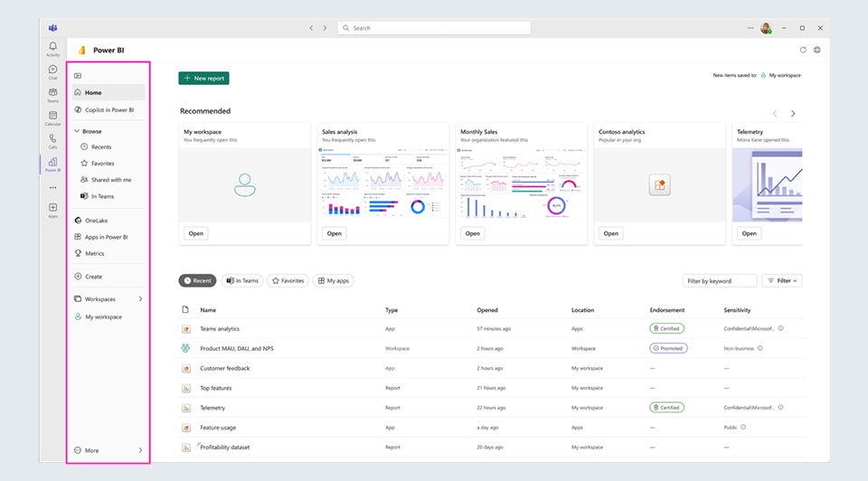Viewport: 868px width, 481px height.
Task: Open Shared with me under Browse
Action: (108, 179)
